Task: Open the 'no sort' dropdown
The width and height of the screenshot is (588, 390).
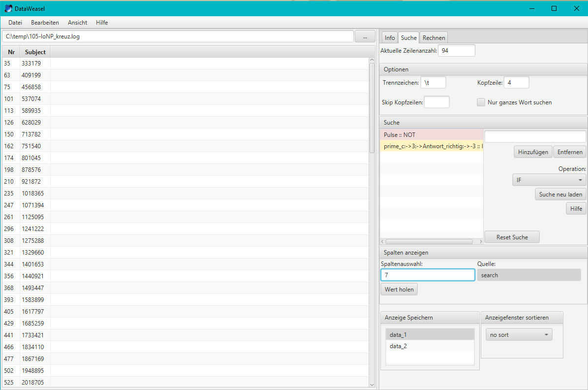Action: point(519,335)
